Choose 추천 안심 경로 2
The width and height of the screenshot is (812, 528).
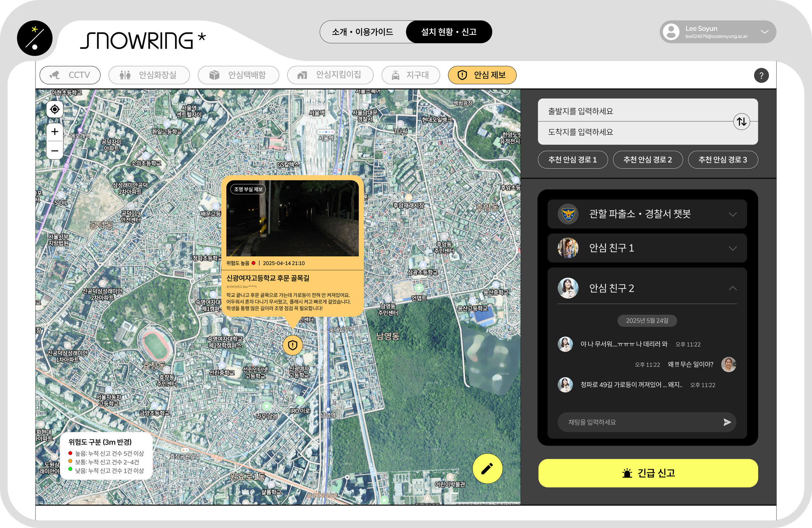click(x=648, y=160)
